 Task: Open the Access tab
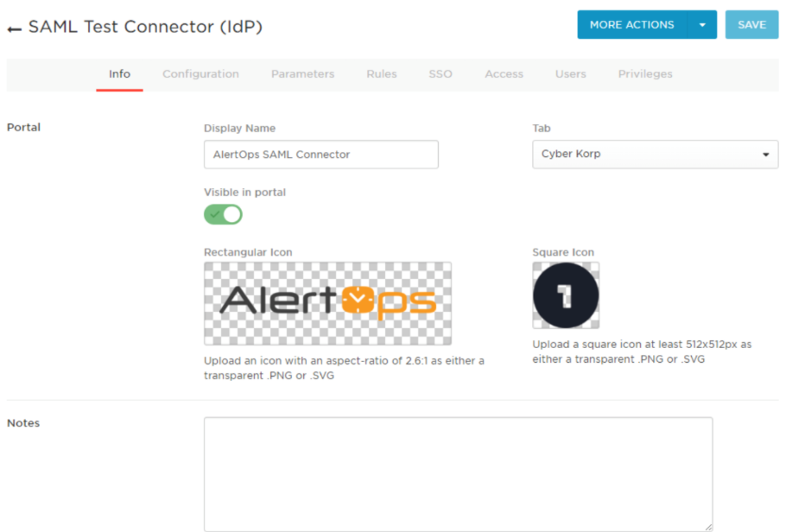click(504, 73)
